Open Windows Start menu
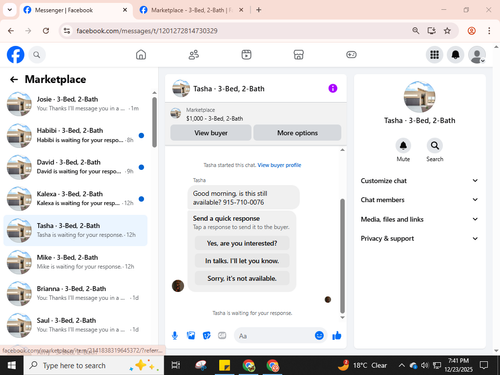The image size is (500, 375). coord(12,366)
